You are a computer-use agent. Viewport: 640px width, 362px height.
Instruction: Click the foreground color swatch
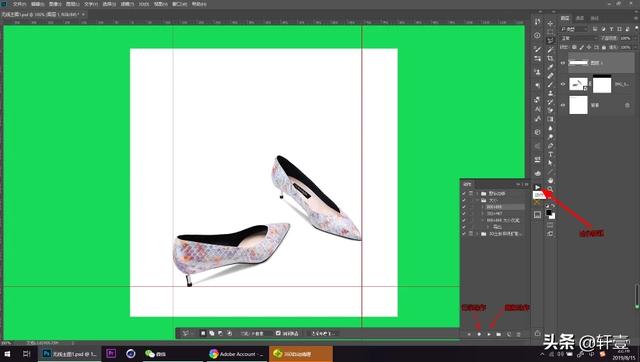coord(549,213)
